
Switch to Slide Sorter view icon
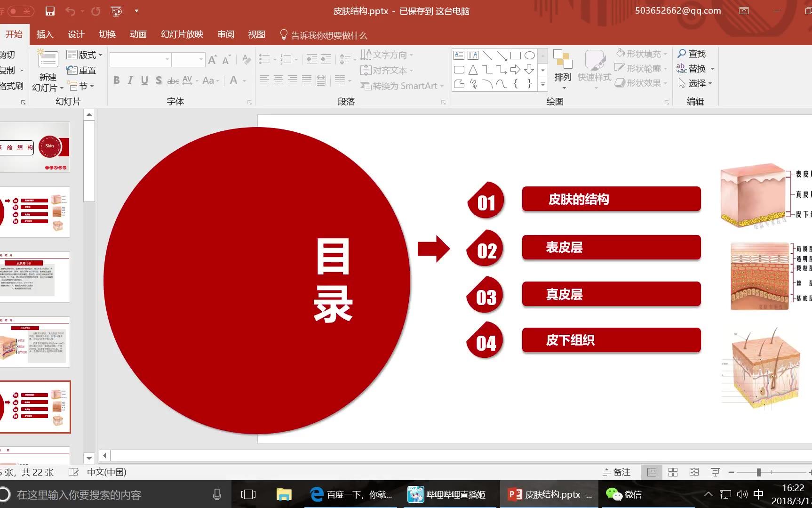(x=673, y=472)
